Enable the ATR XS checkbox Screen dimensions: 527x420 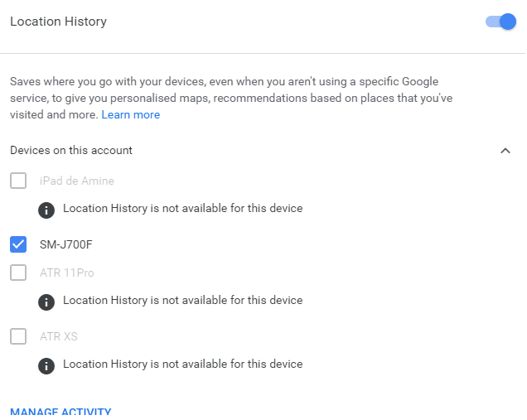pyautogui.click(x=18, y=336)
